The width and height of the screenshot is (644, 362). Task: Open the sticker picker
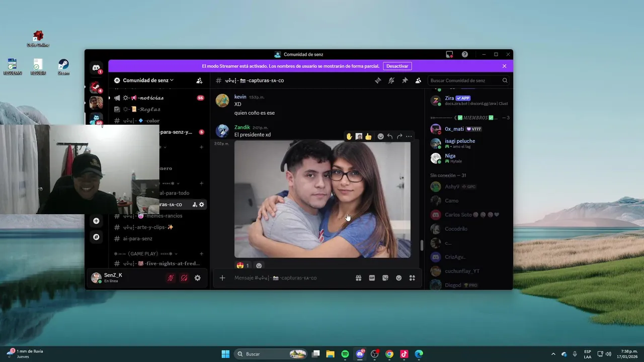coord(385,278)
